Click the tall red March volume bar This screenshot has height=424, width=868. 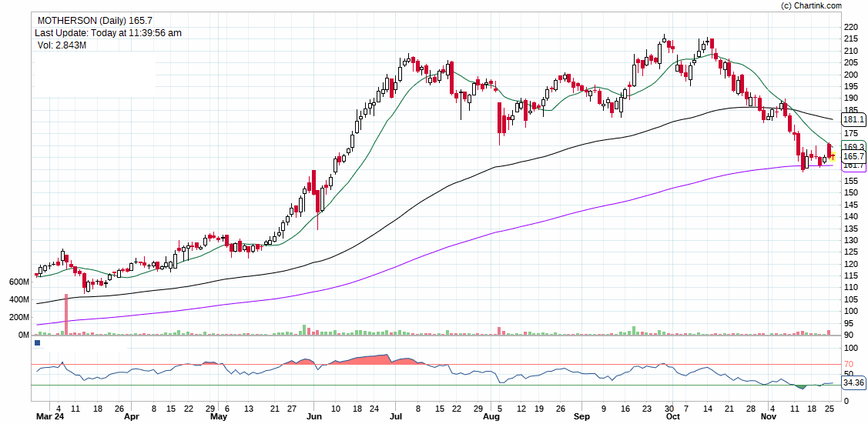pos(66,315)
